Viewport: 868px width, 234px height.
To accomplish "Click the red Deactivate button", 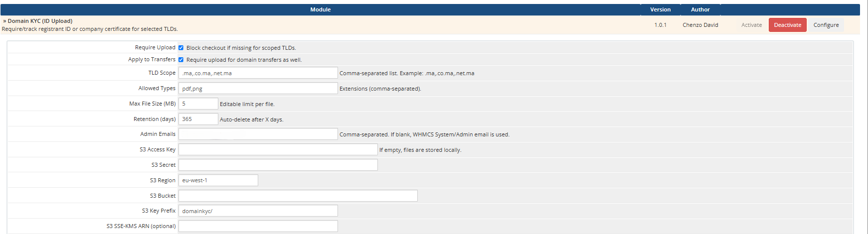I will 787,25.
